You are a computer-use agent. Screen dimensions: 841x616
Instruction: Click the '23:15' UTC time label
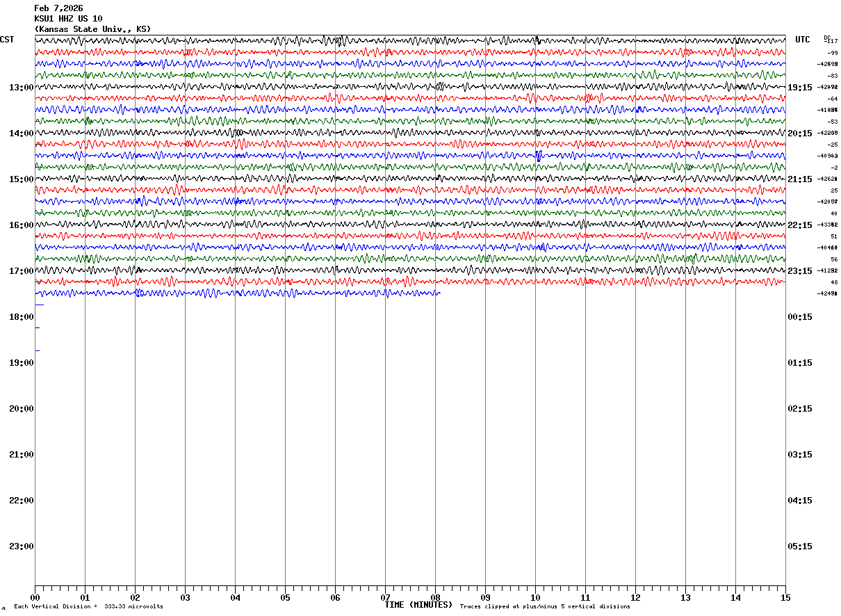[800, 271]
